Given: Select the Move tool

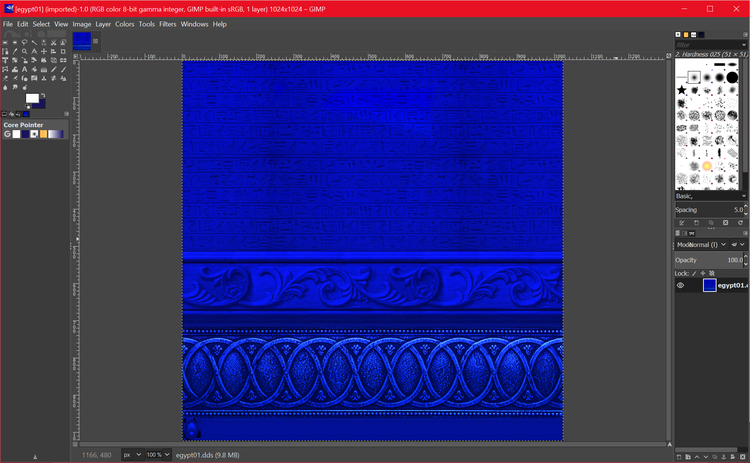Looking at the screenshot, I should [x=44, y=51].
